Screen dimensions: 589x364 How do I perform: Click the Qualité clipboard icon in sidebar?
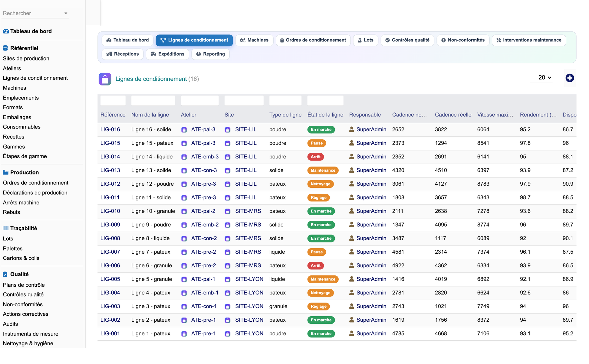(5, 274)
